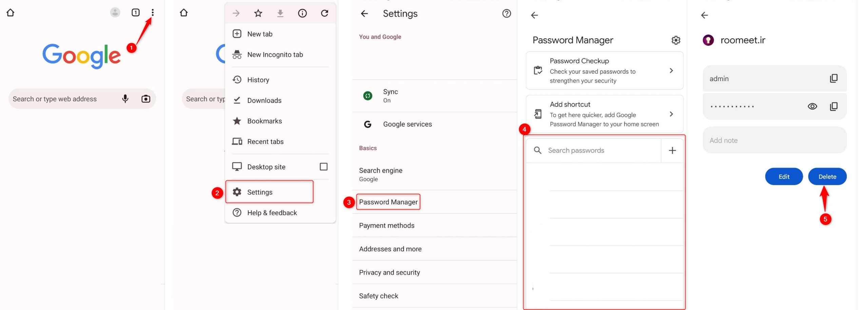Go back from Password Manager screen
Screen dimensions: 868x310
pyautogui.click(x=535, y=15)
